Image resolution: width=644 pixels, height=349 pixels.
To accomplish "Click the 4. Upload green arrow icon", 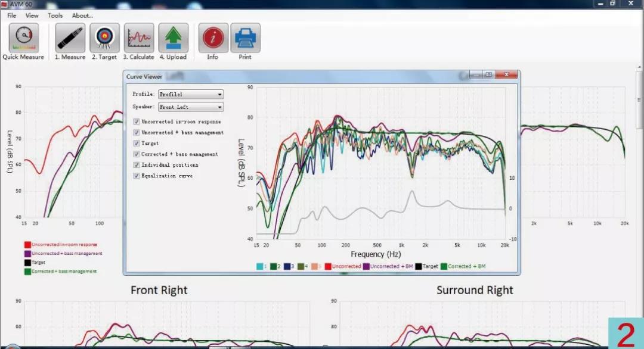I will pos(174,38).
